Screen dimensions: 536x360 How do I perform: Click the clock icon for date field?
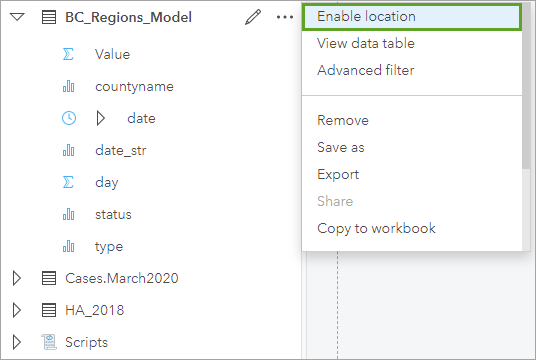click(69, 118)
